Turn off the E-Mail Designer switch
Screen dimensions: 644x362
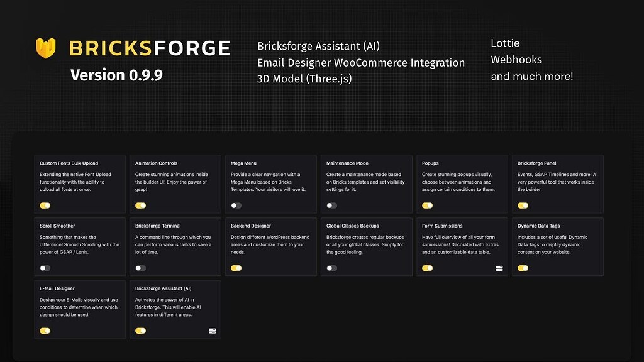(45, 330)
